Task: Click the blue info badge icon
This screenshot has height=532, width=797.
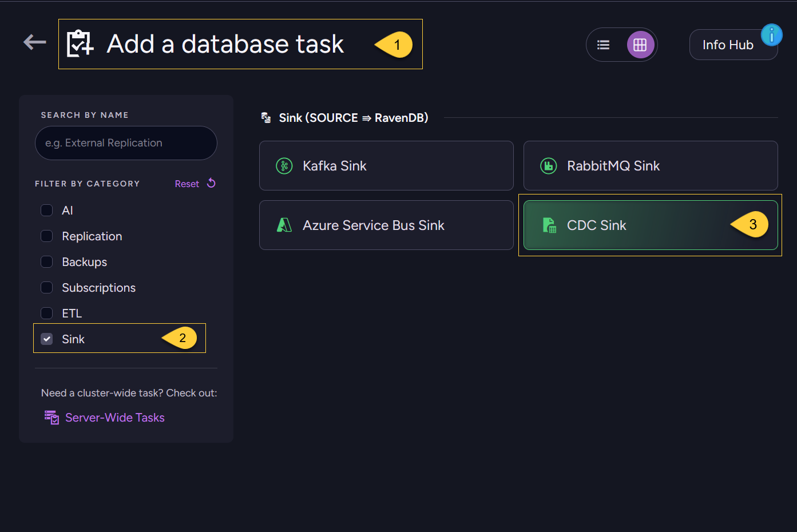Action: [x=771, y=35]
